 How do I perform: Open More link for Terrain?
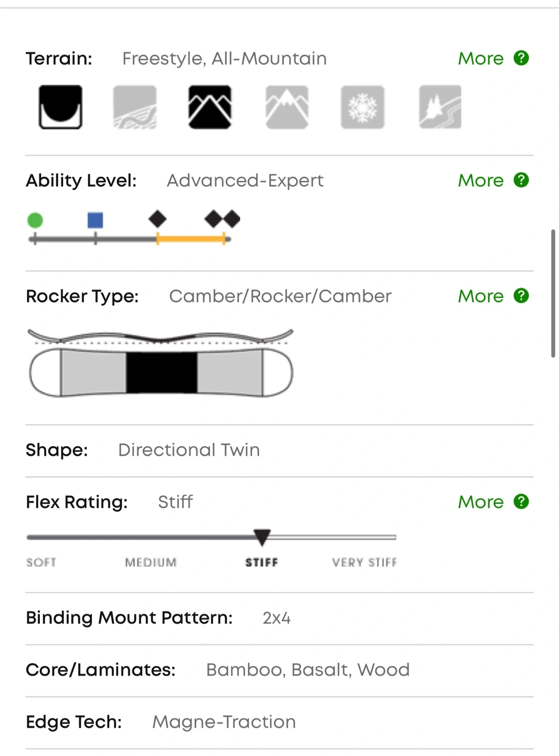click(x=480, y=58)
